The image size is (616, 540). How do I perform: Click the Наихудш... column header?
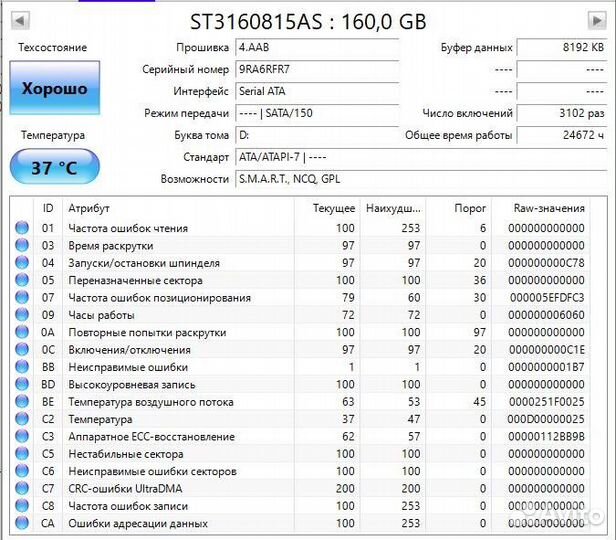(x=393, y=208)
